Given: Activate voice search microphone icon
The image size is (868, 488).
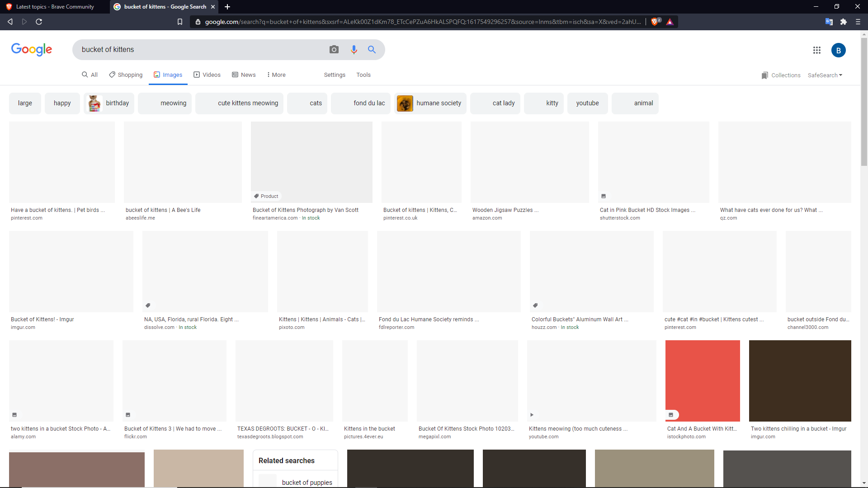Looking at the screenshot, I should tap(354, 50).
